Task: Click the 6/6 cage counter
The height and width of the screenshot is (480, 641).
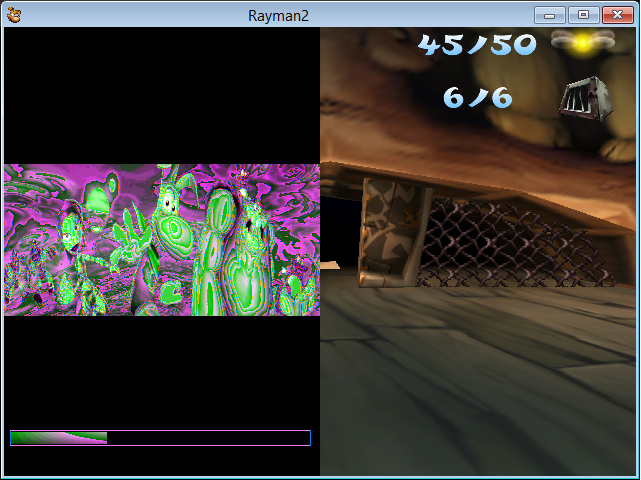Action: click(x=477, y=97)
